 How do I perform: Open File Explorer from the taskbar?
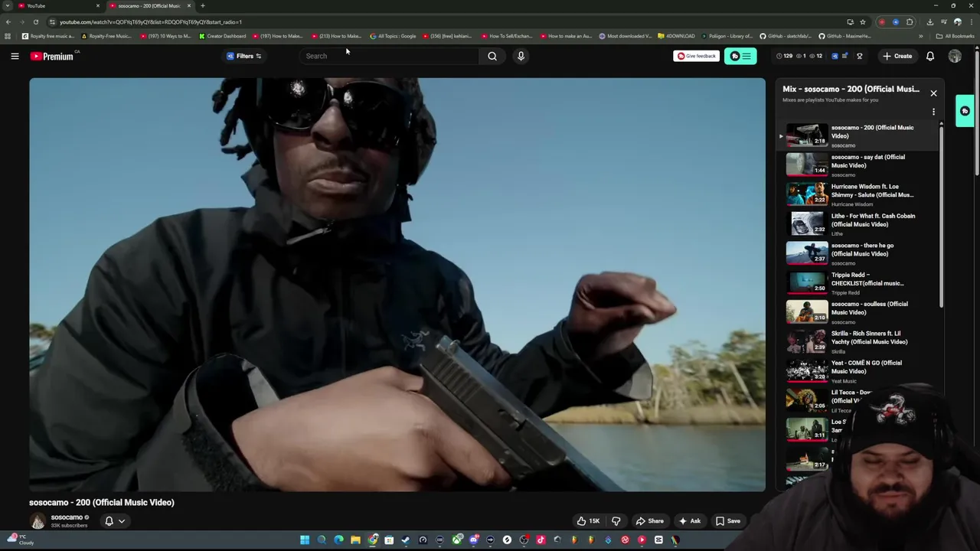click(x=355, y=540)
